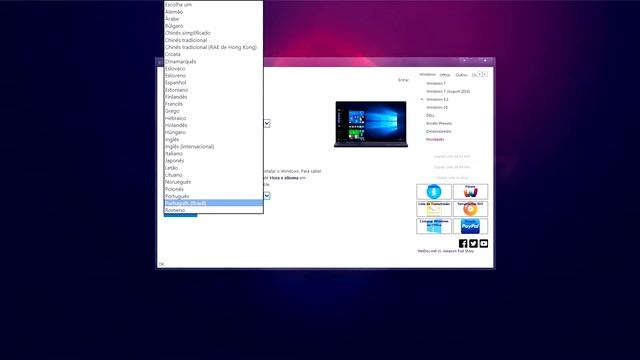Open the YouTube icon
The height and width of the screenshot is (360, 640).
[x=484, y=243]
